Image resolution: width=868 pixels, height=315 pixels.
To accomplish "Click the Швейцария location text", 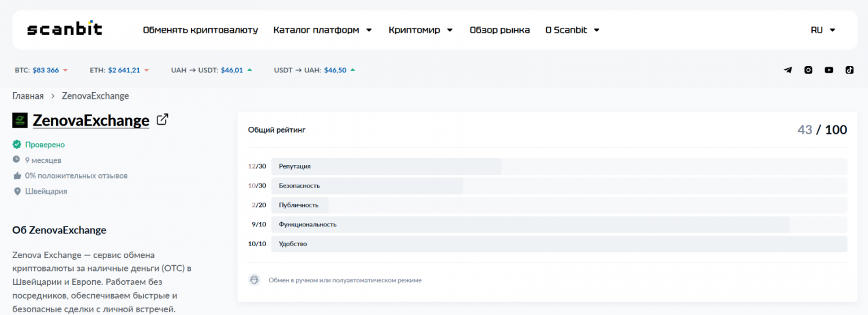I will coord(46,191).
